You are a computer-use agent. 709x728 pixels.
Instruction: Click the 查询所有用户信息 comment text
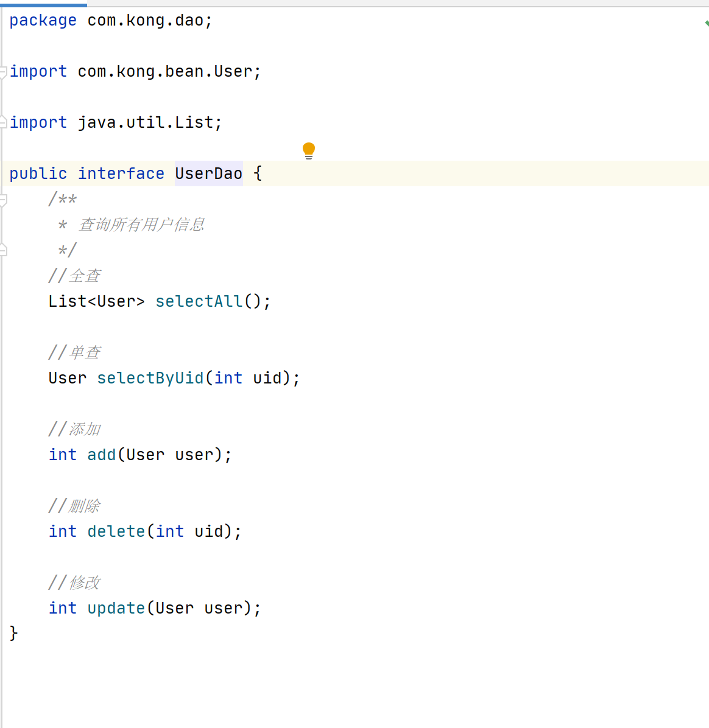pyautogui.click(x=142, y=225)
